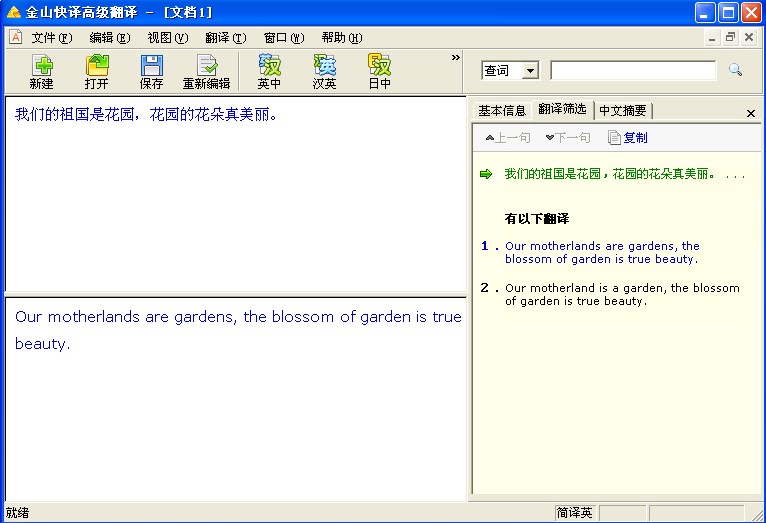Click the magnifier search icon
766x523 pixels.
[735, 70]
